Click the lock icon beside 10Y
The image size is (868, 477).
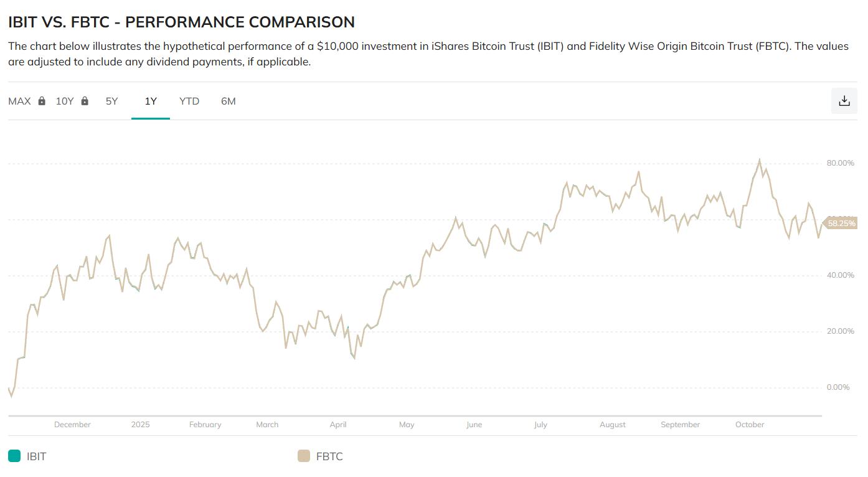click(85, 101)
